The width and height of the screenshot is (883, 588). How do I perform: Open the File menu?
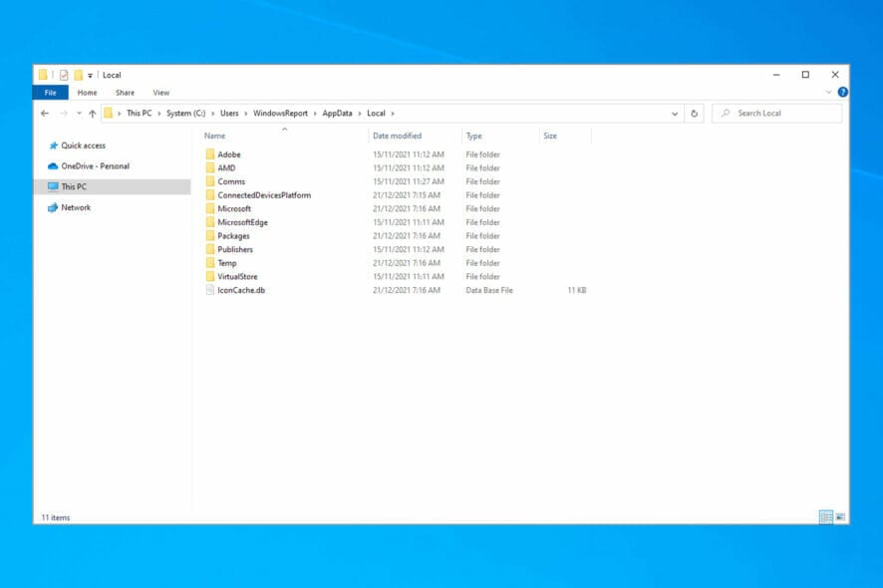pyautogui.click(x=50, y=93)
